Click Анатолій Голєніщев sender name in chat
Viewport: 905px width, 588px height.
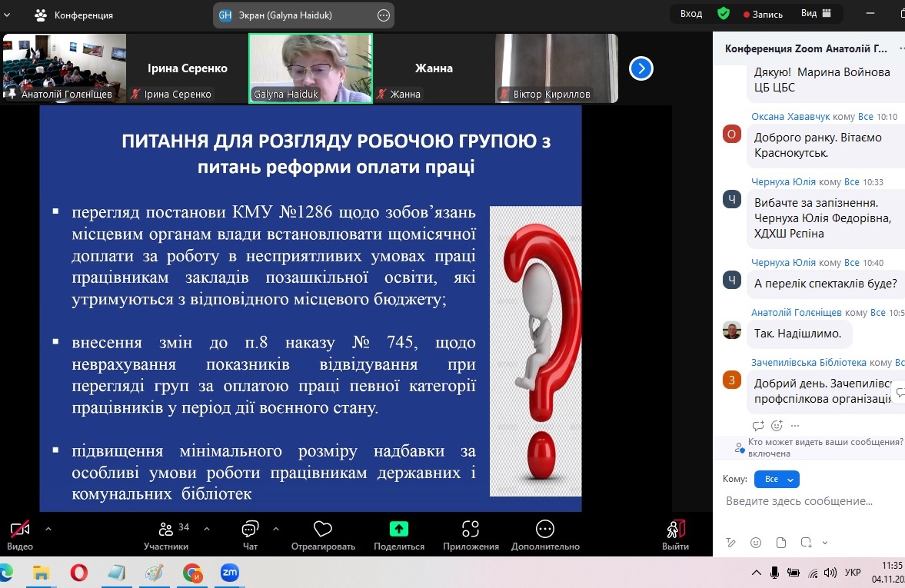(x=796, y=312)
